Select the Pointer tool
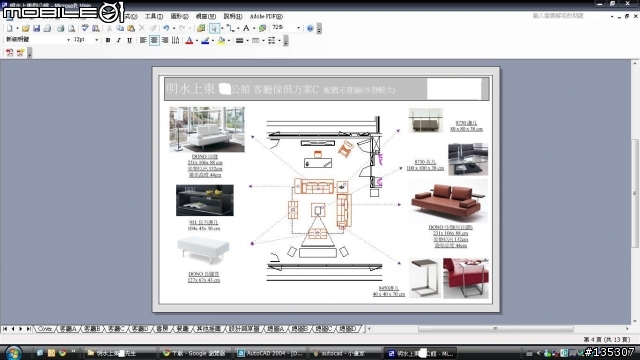The width and height of the screenshot is (640, 360). pyautogui.click(x=214, y=28)
